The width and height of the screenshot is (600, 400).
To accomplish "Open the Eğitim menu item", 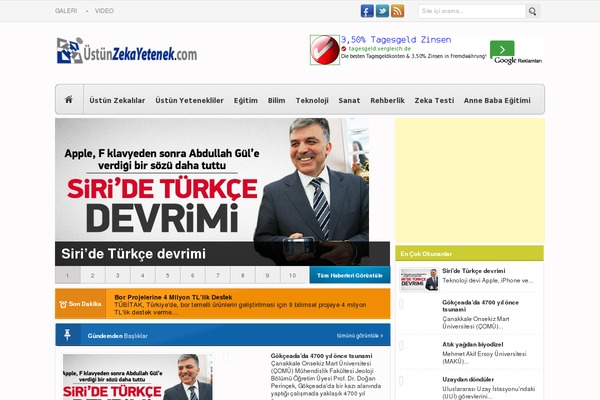I will tap(246, 100).
